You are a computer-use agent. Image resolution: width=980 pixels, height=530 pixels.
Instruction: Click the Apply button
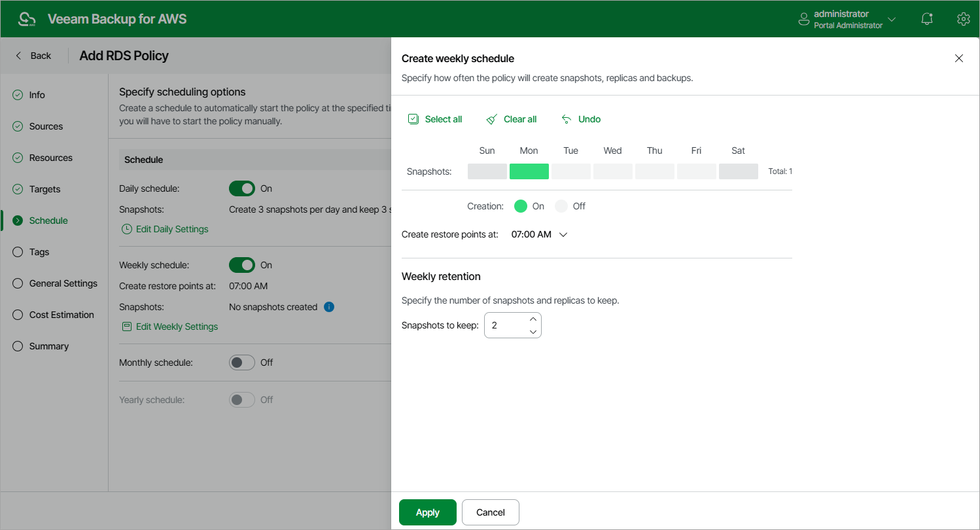(x=428, y=512)
